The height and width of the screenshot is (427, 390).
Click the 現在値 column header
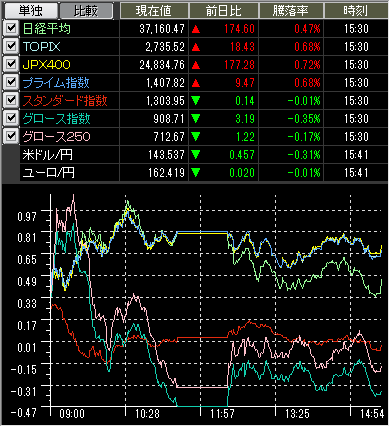tap(154, 11)
